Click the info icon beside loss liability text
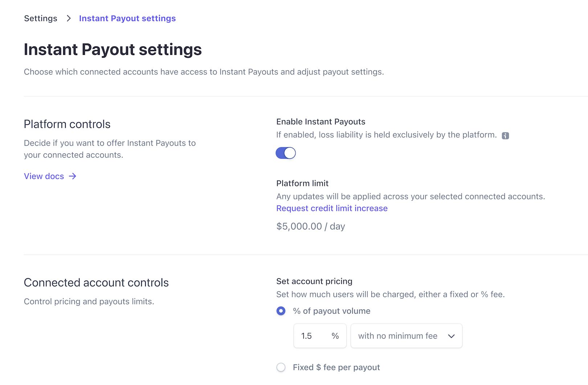588x385 pixels. (505, 136)
